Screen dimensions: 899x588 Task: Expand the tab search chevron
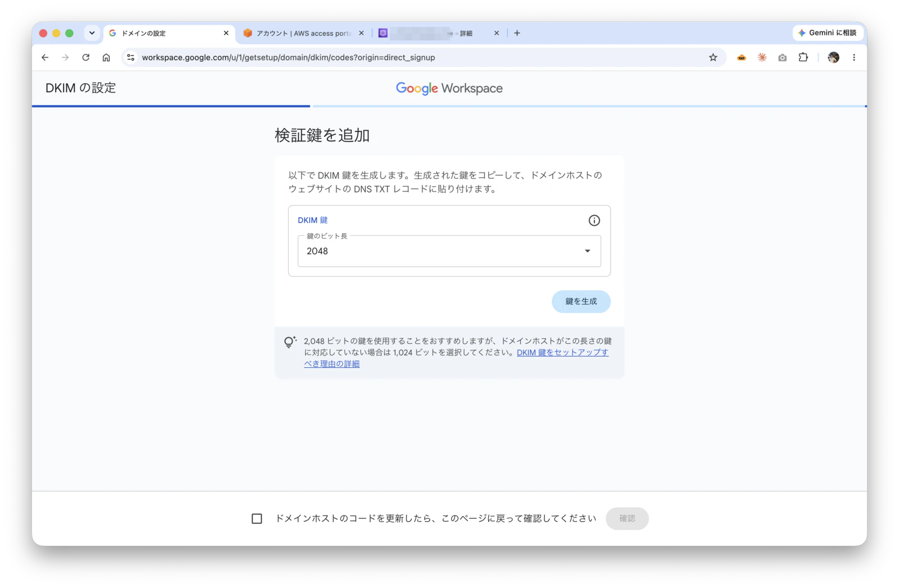click(92, 33)
